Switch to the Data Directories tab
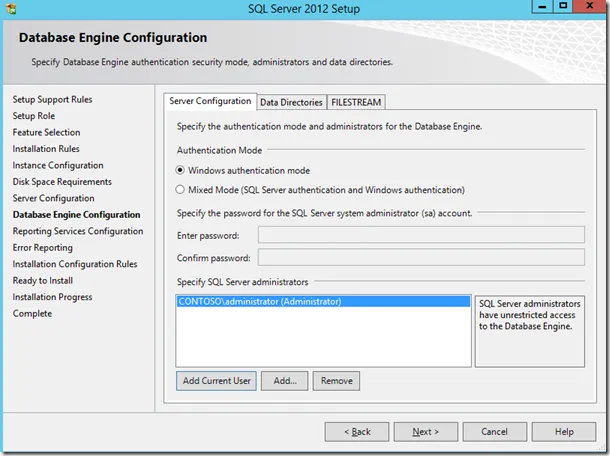The image size is (610, 456). pos(291,102)
